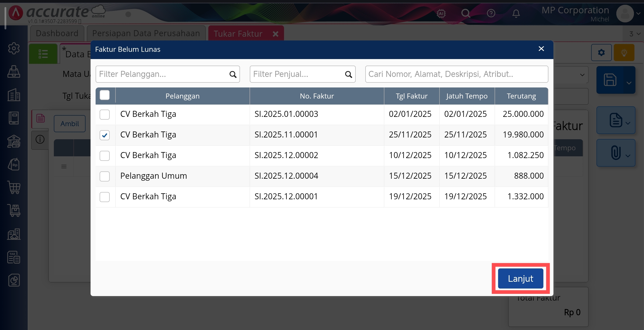Click the Filter Penjual search icon
The height and width of the screenshot is (330, 644).
click(348, 74)
